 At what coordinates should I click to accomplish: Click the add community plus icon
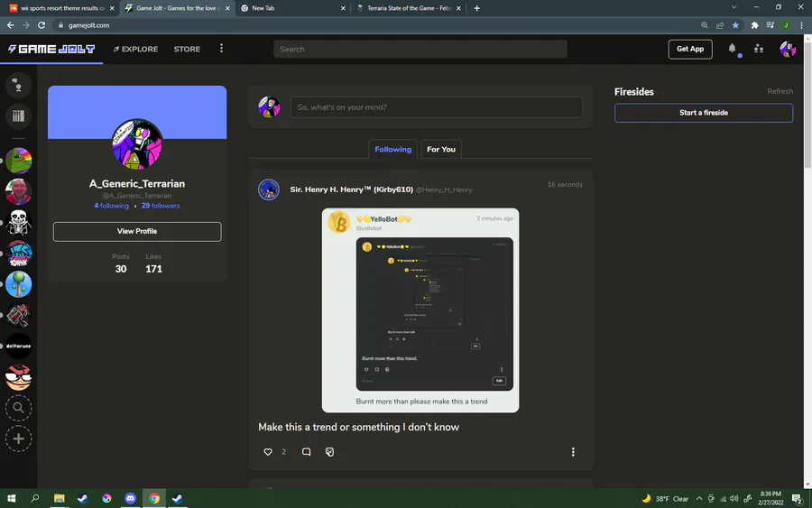[x=18, y=439]
